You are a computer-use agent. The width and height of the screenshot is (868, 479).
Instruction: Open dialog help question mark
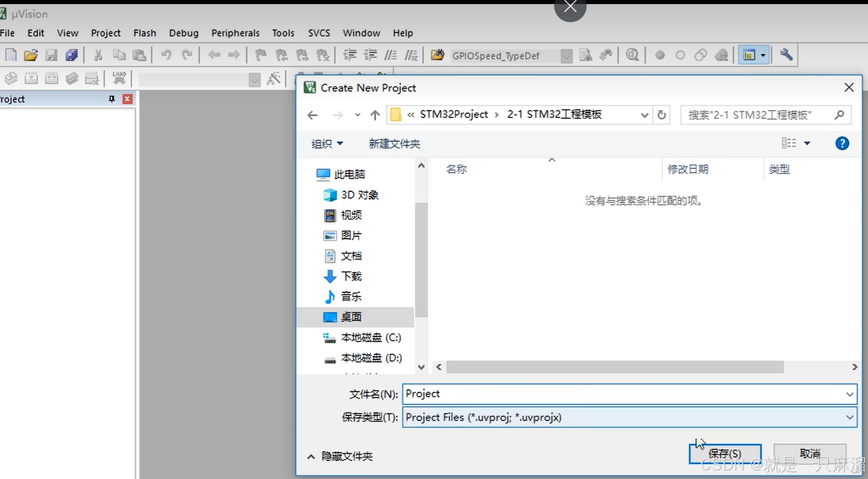[842, 144]
